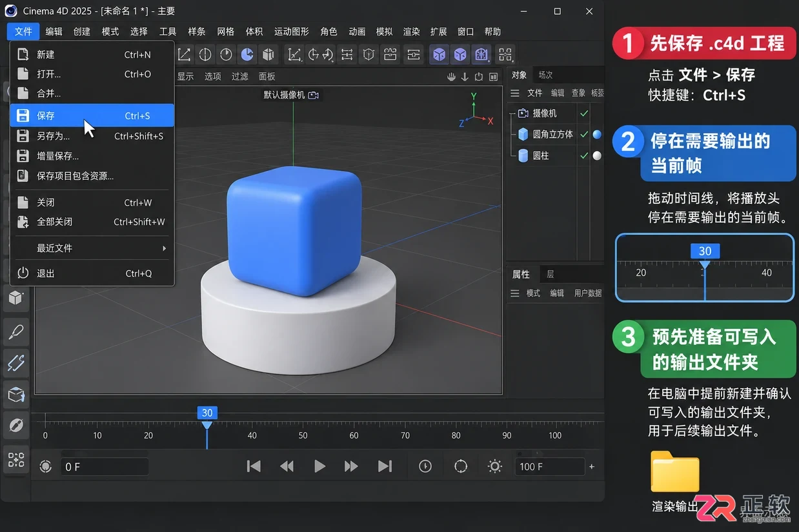The width and height of the screenshot is (799, 532).
Task: Toggle the green checkmark for 圆角立方体
Action: click(584, 135)
